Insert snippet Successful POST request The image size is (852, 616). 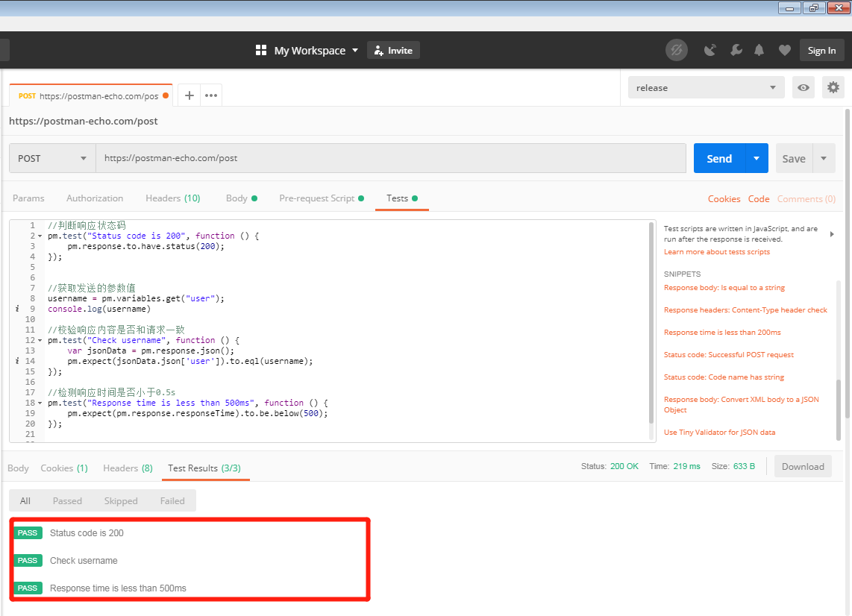tap(729, 354)
